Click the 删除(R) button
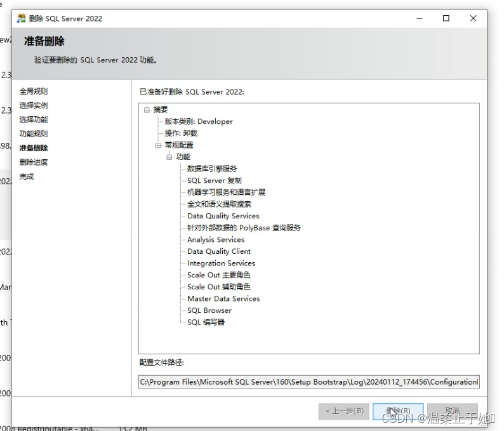Image resolution: width=504 pixels, height=431 pixels. pos(398,411)
